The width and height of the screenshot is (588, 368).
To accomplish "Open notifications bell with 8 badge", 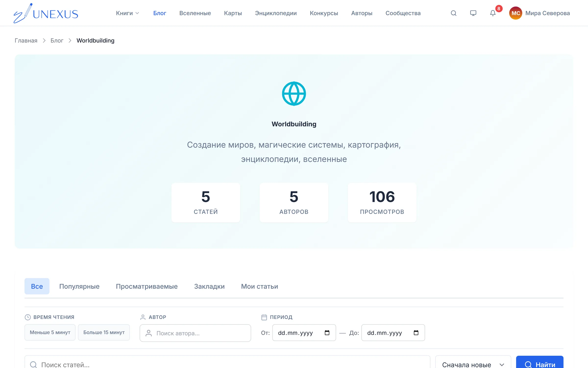I will 493,13.
